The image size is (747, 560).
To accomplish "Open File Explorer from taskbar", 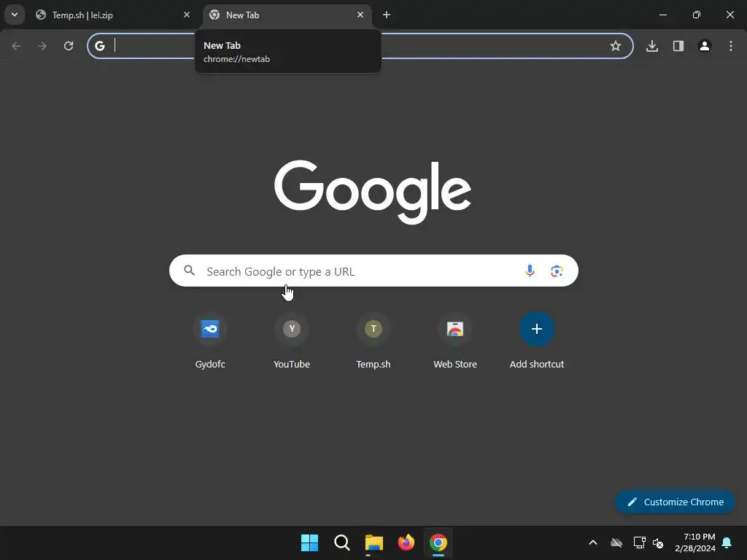I will [374, 542].
